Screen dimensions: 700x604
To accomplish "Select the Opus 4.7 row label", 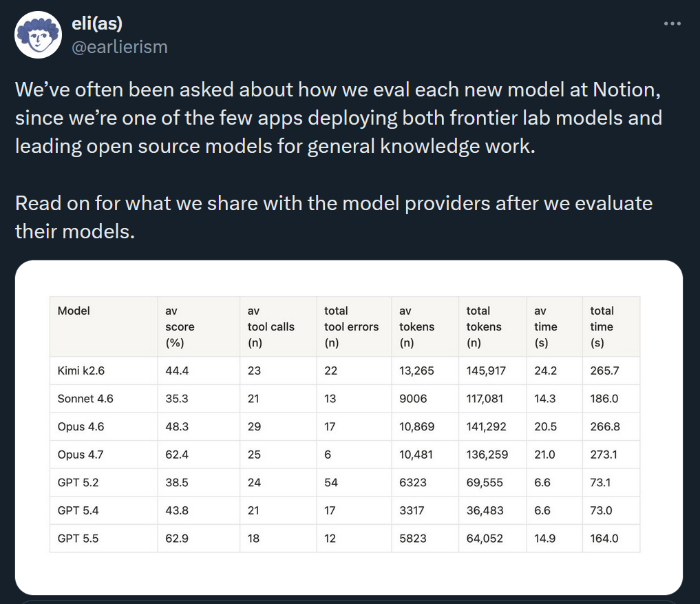I will click(x=81, y=455).
